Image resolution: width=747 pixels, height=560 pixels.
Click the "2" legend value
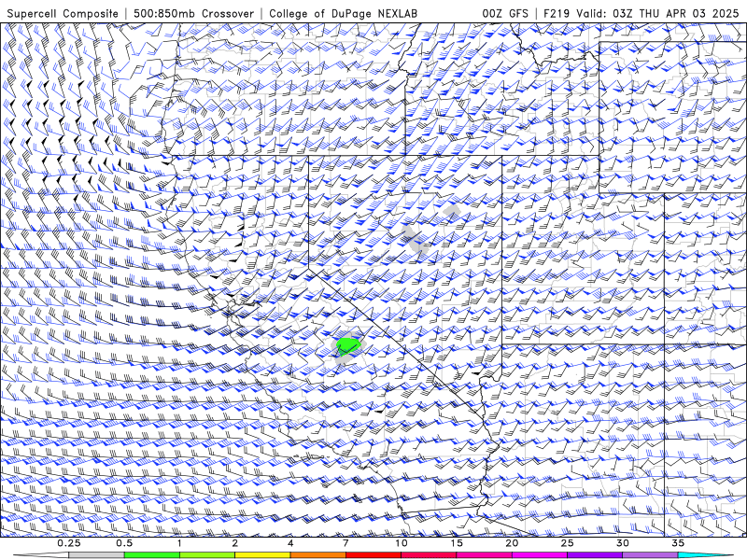coord(235,543)
